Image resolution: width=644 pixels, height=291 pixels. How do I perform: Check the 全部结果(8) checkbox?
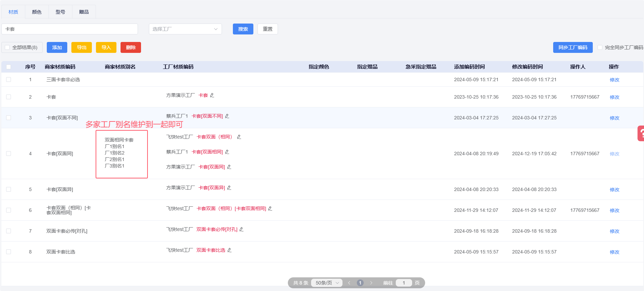8,47
